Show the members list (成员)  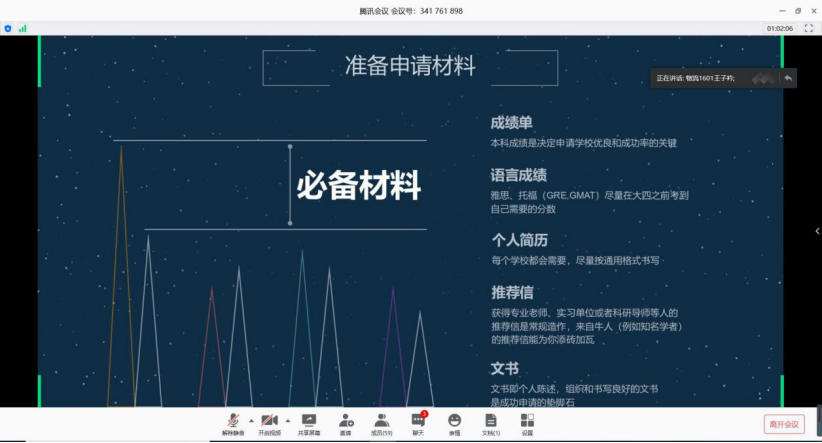coord(381,423)
